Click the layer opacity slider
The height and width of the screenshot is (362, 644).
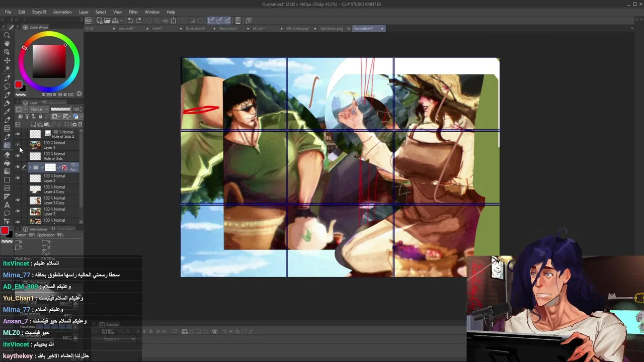pyautogui.click(x=61, y=109)
